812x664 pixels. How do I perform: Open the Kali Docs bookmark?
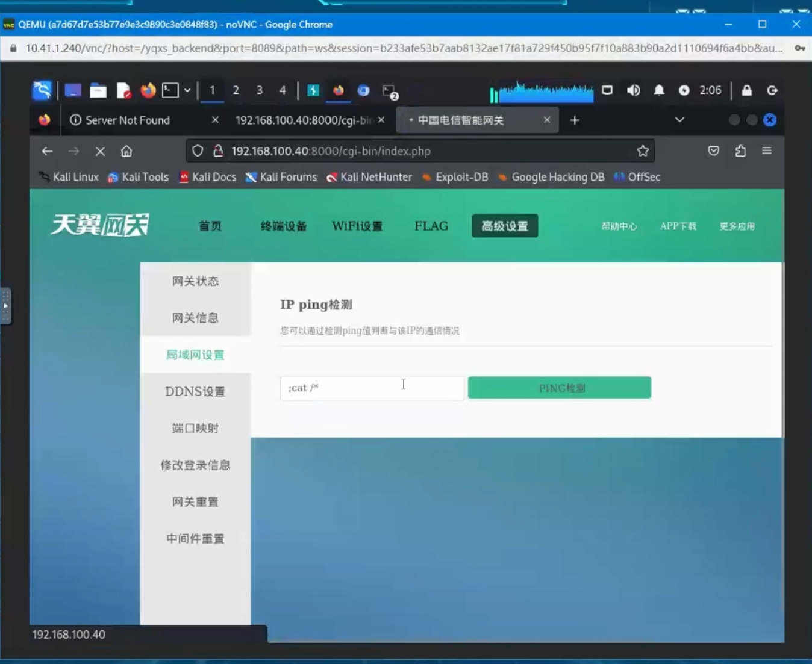[x=208, y=177]
